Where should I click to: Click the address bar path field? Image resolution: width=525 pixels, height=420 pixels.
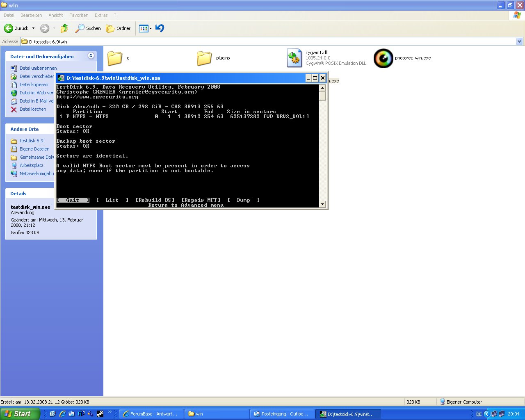(x=268, y=41)
